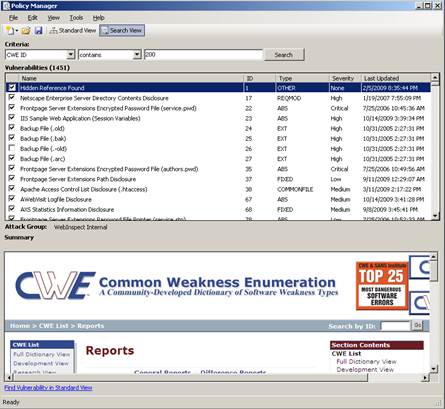Toggle AXS Statistics Information Disclosure checkbox
The width and height of the screenshot is (445, 409).
click(x=12, y=209)
